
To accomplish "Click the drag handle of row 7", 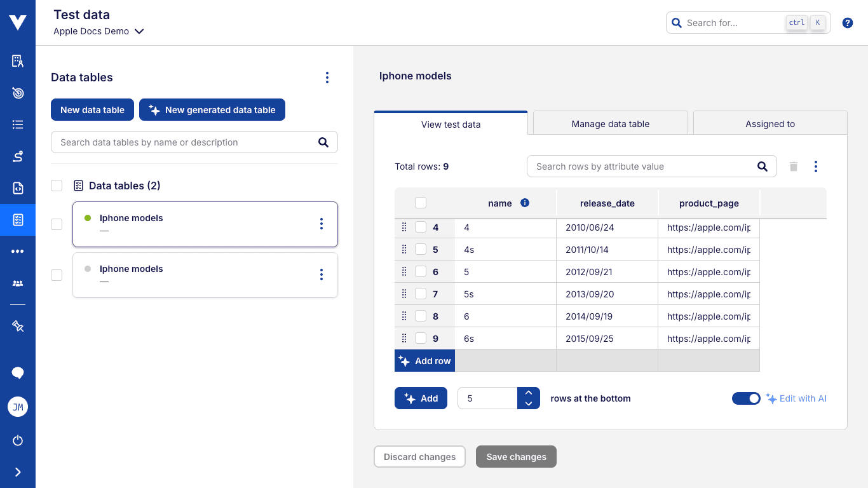I will click(404, 294).
